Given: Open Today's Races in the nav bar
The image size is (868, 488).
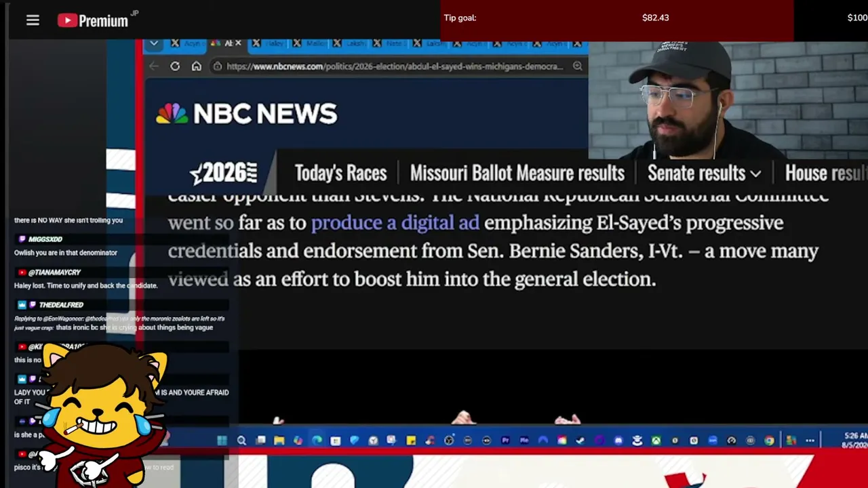Looking at the screenshot, I should tap(340, 174).
